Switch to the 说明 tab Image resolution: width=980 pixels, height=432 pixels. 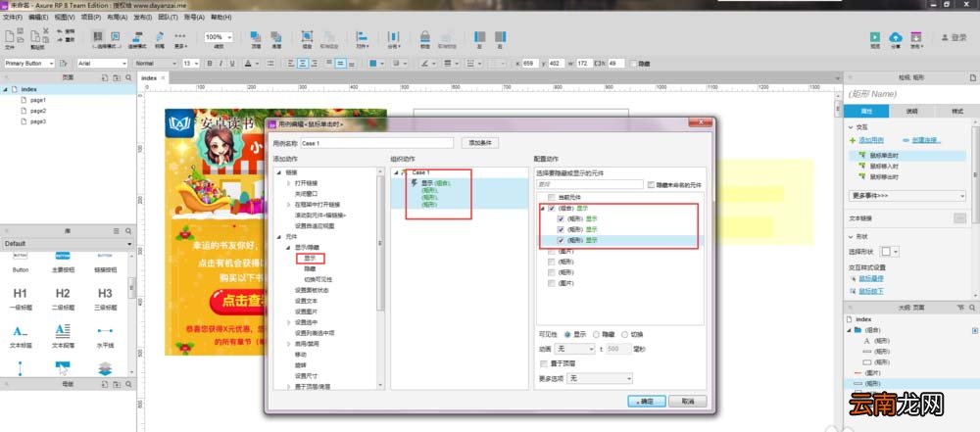coord(911,112)
